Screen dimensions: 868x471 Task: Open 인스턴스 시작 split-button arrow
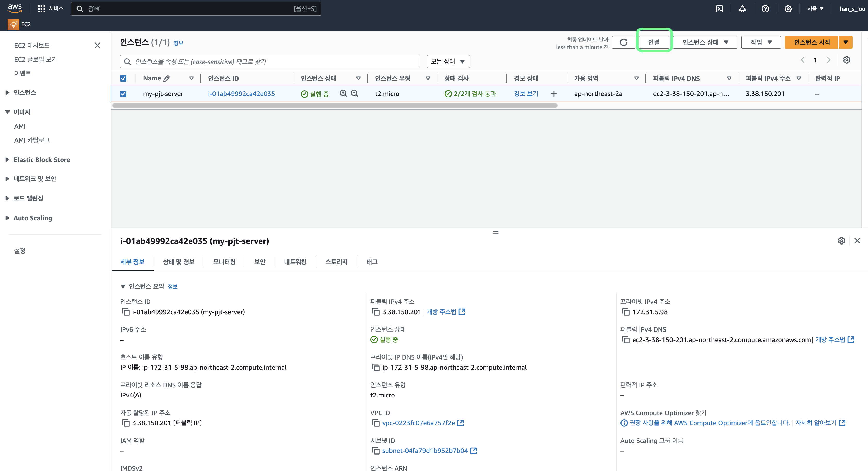(845, 42)
